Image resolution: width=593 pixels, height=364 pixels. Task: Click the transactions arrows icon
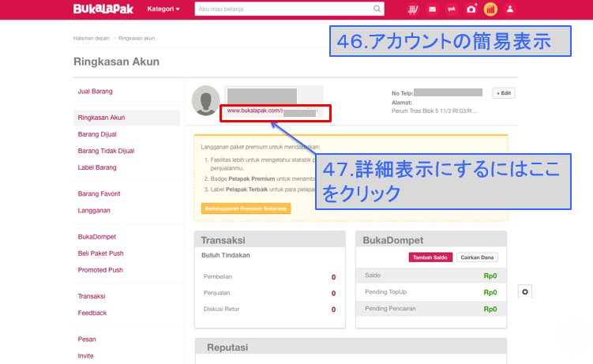(x=452, y=9)
